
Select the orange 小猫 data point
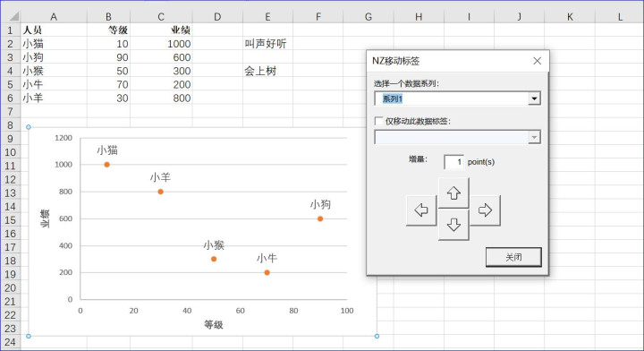tap(106, 165)
